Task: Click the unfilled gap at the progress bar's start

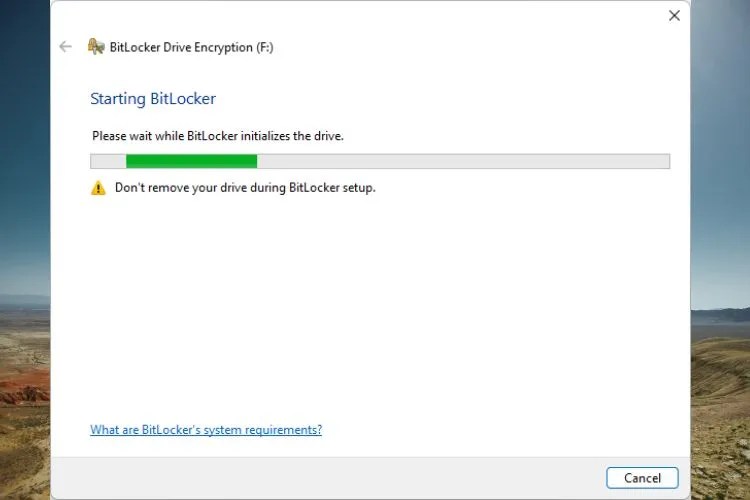Action: (109, 161)
